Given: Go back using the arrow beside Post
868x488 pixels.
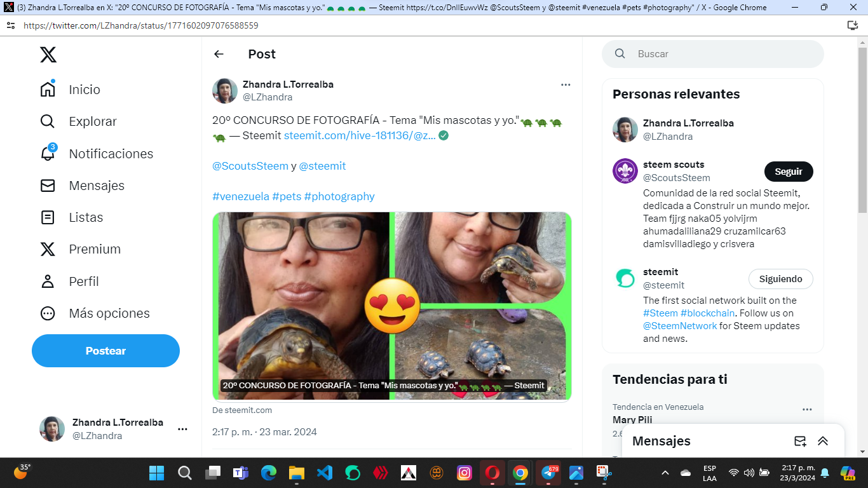Looking at the screenshot, I should (x=219, y=54).
